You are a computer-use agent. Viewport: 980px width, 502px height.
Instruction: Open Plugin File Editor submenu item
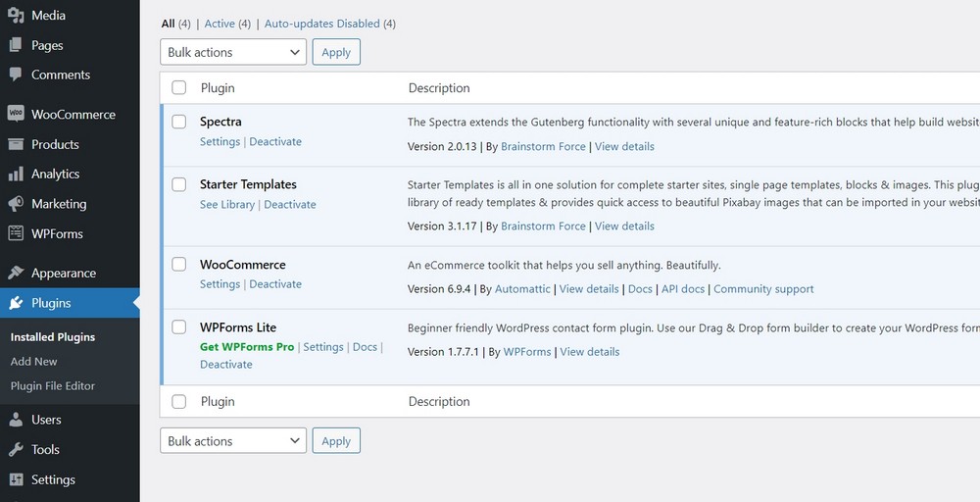pos(53,385)
